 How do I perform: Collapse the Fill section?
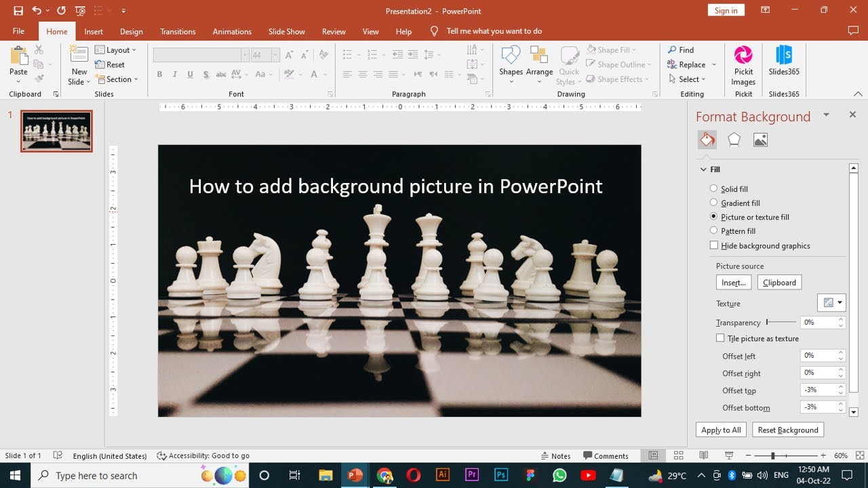tap(703, 169)
